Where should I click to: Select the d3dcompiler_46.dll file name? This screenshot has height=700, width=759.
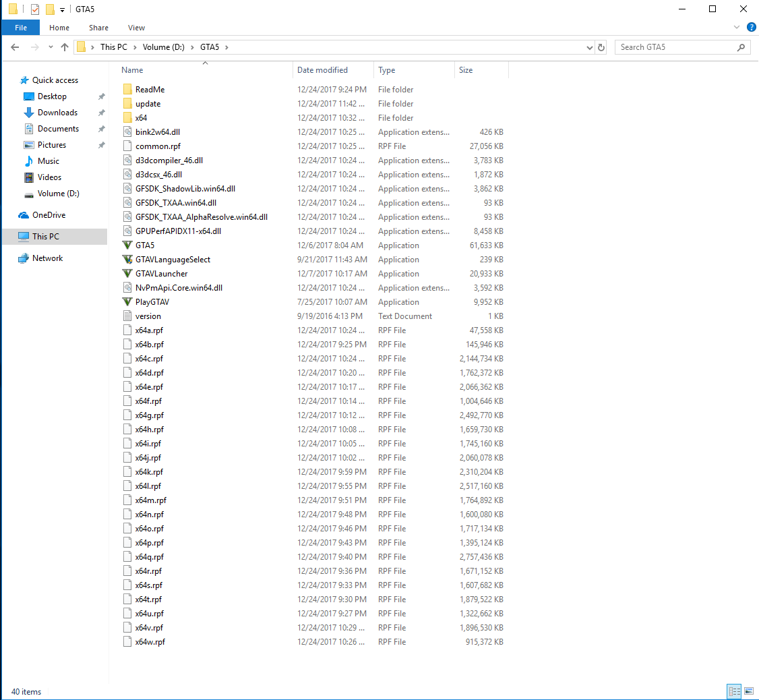169,161
